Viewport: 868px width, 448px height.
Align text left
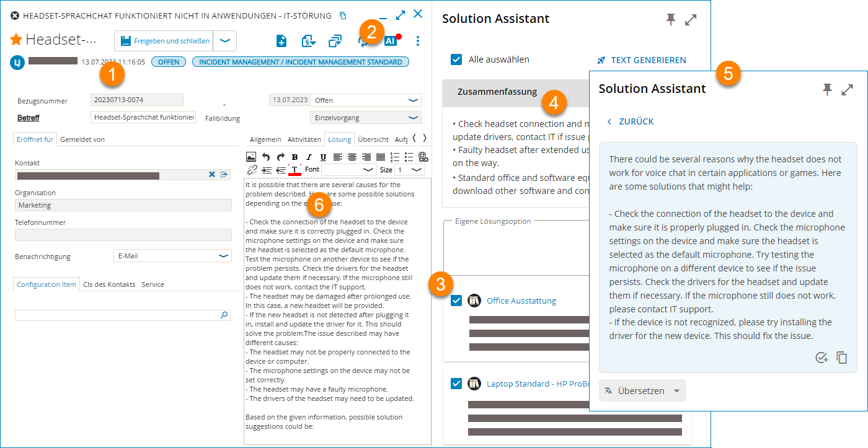338,157
